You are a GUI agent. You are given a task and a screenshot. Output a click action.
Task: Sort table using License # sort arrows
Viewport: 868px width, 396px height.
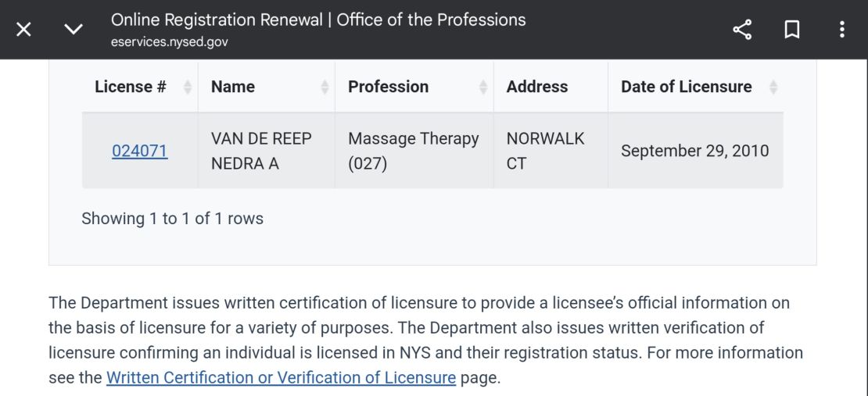[188, 87]
